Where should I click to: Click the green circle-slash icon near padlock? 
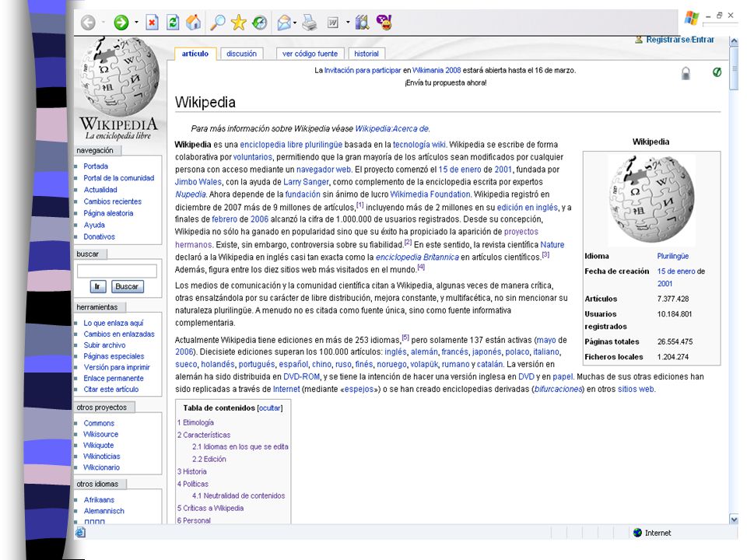click(x=717, y=72)
